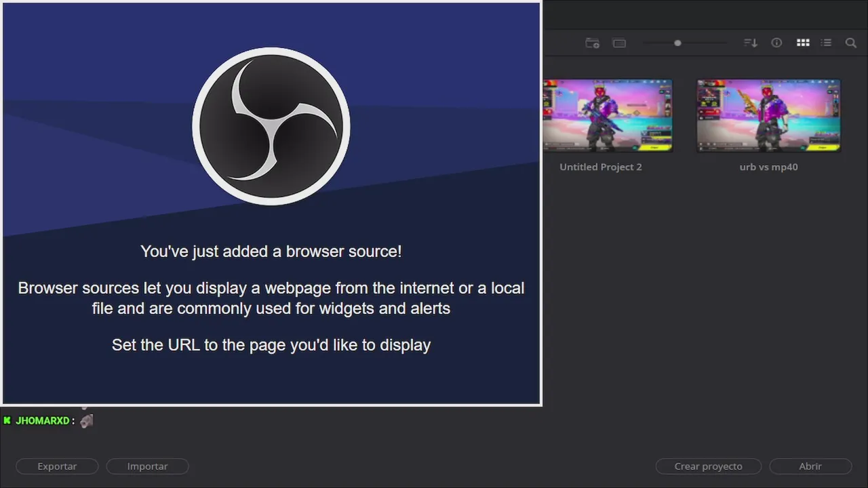Screen dimensions: 868x488
Task: Select the Untitled Project 2 thumbnail
Action: pyautogui.click(x=608, y=115)
